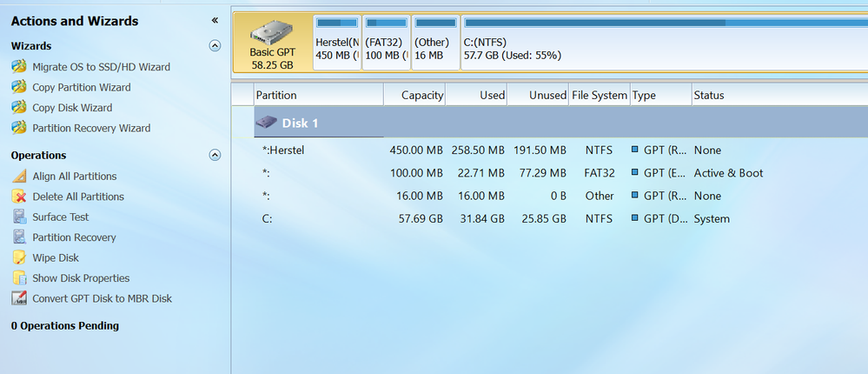Collapse the Operations section chevron
The width and height of the screenshot is (868, 374).
point(215,156)
